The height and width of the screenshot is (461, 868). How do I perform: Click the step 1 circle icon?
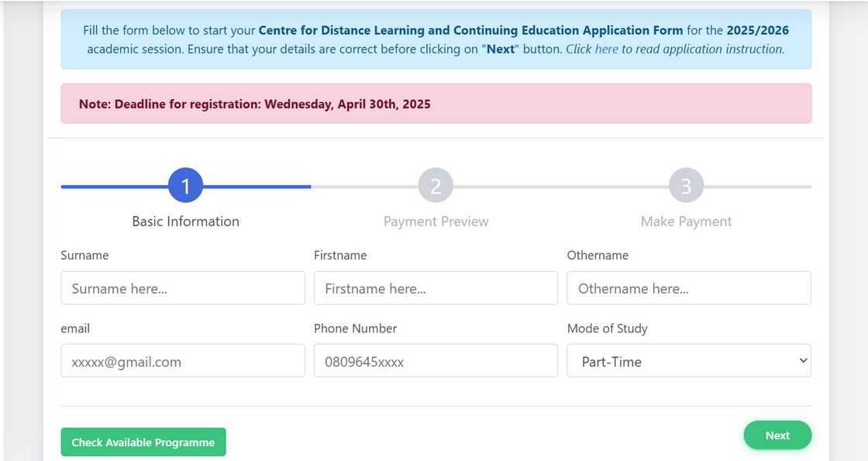[185, 186]
